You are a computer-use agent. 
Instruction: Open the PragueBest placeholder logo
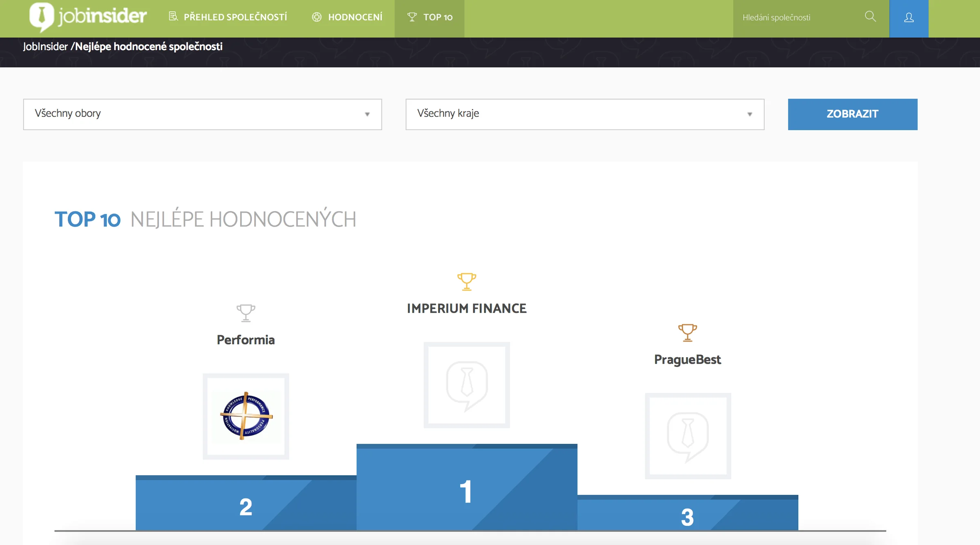pos(688,436)
